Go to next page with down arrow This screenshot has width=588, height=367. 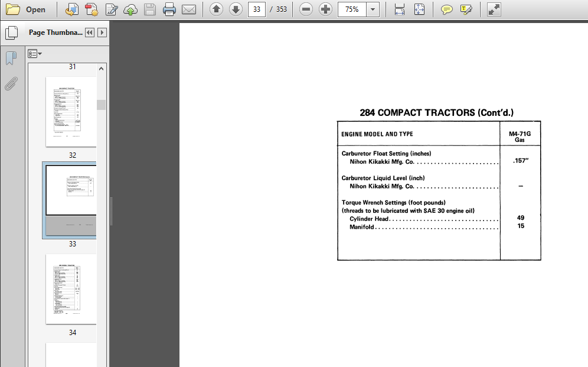click(236, 9)
